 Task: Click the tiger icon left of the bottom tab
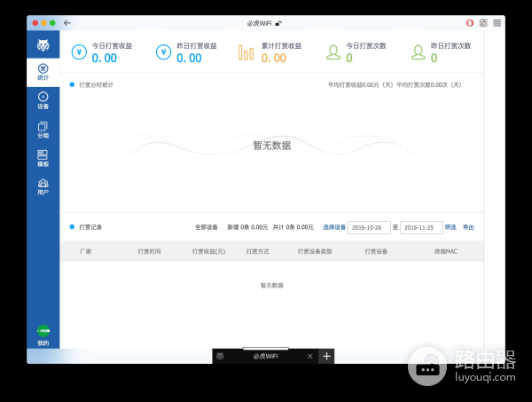coord(220,357)
